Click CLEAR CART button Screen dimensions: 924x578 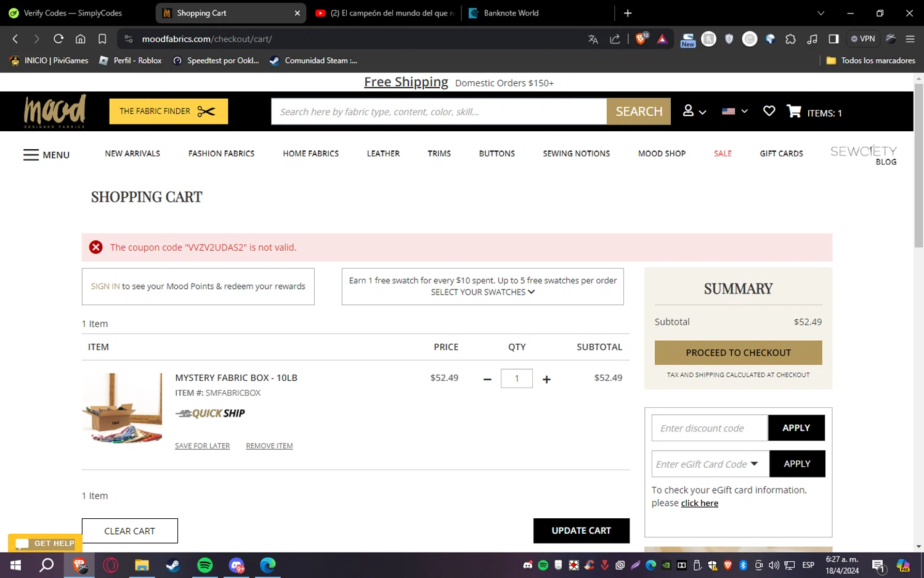129,531
